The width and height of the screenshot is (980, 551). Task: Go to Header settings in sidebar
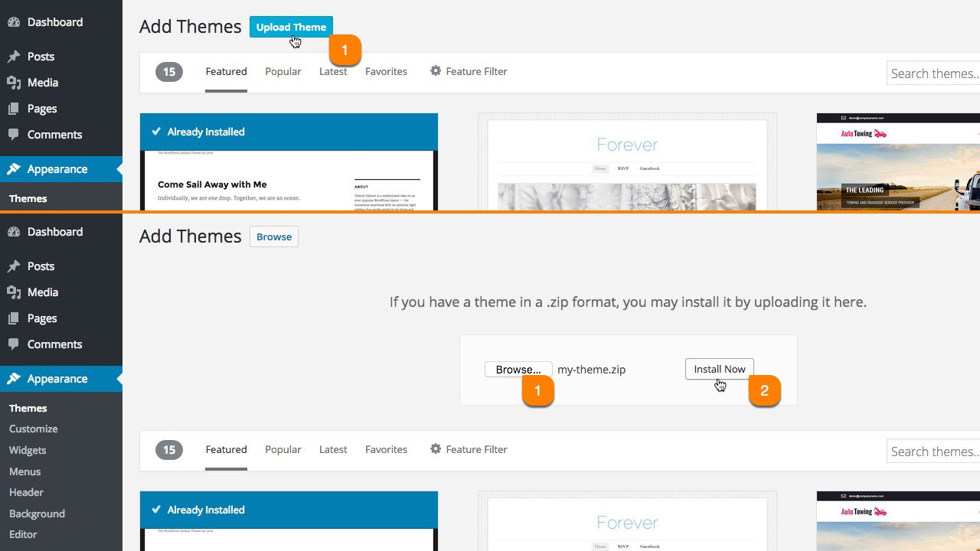(x=26, y=493)
